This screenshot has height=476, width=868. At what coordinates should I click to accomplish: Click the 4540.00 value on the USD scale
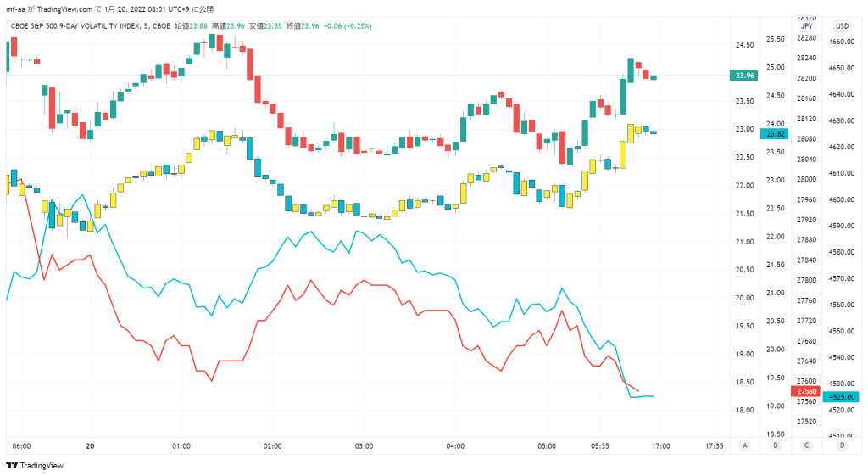click(842, 357)
